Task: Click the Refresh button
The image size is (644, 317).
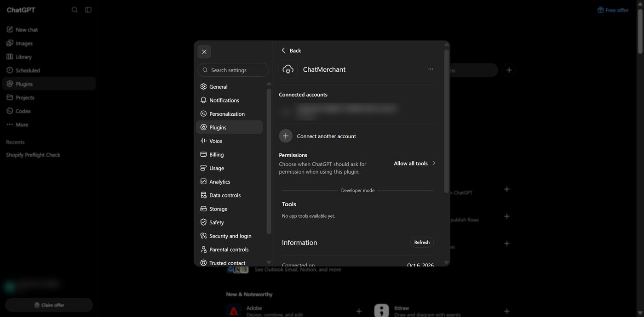Action: click(x=422, y=242)
